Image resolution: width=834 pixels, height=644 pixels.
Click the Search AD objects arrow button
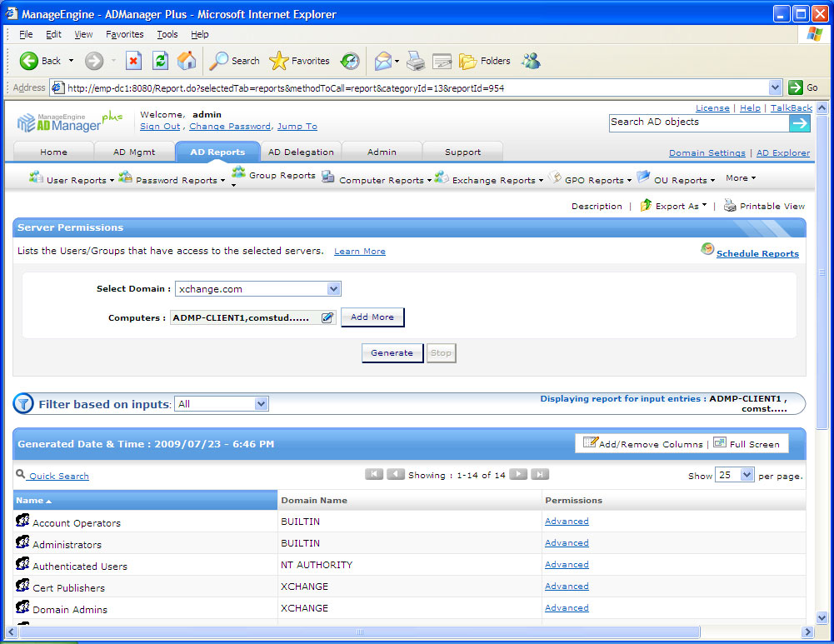pyautogui.click(x=800, y=123)
